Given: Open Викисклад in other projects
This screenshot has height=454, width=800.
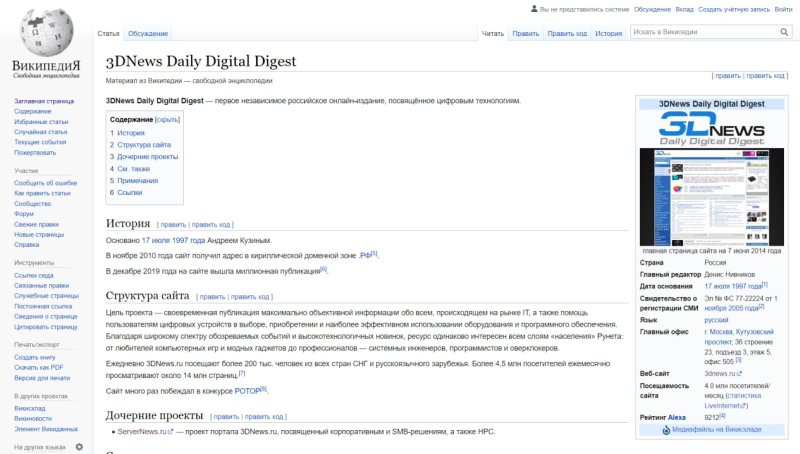Looking at the screenshot, I should pyautogui.click(x=30, y=409).
